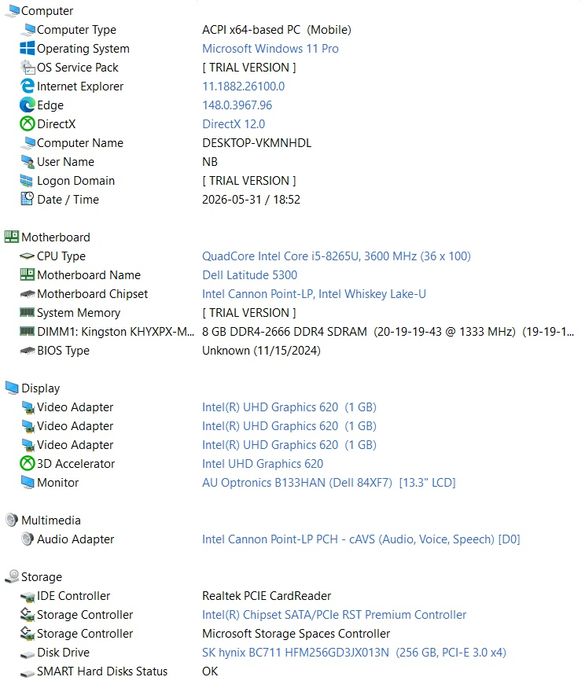The image size is (585, 699).
Task: Select the System Memory label
Action: click(x=78, y=313)
